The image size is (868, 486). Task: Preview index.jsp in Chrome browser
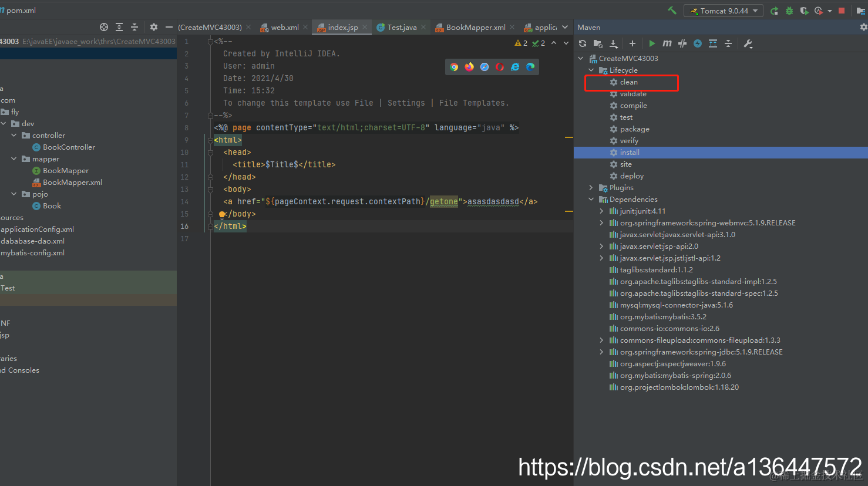point(454,67)
